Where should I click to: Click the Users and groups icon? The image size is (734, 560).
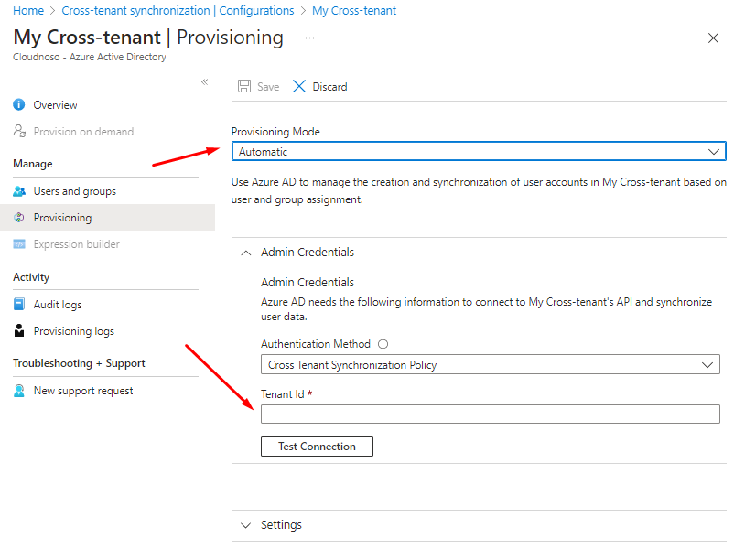[19, 191]
